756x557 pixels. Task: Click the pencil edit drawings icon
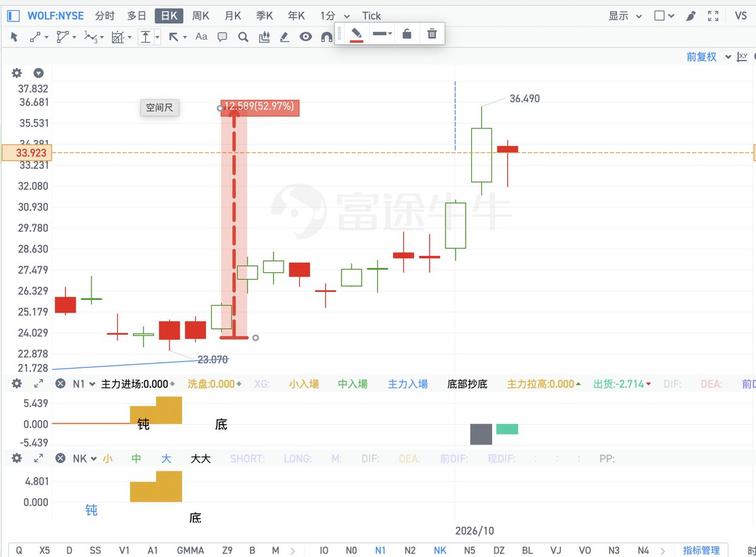click(285, 37)
